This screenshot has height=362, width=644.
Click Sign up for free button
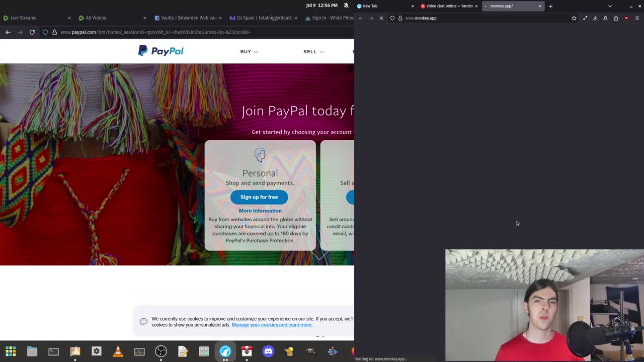[x=259, y=197]
